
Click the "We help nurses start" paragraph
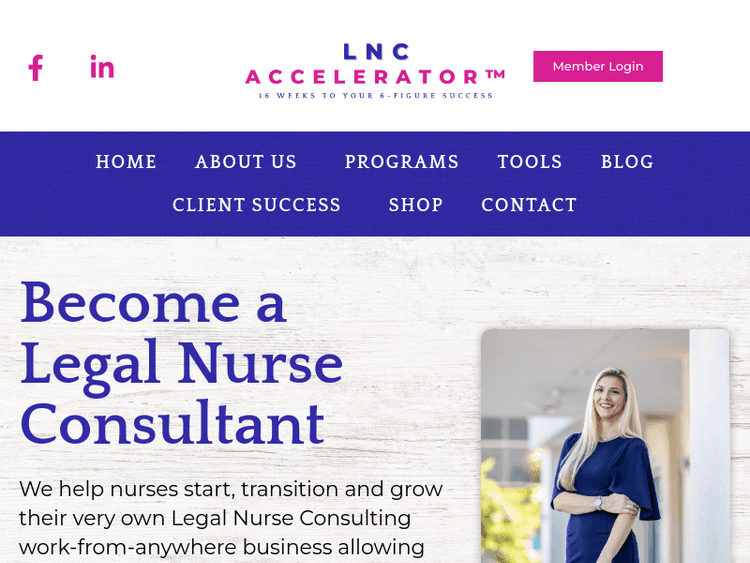click(231, 518)
